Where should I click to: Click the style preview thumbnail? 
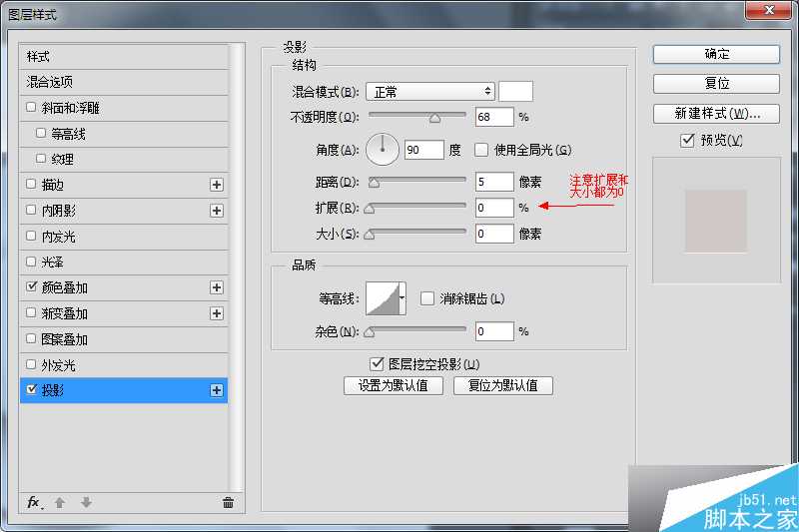click(x=715, y=221)
